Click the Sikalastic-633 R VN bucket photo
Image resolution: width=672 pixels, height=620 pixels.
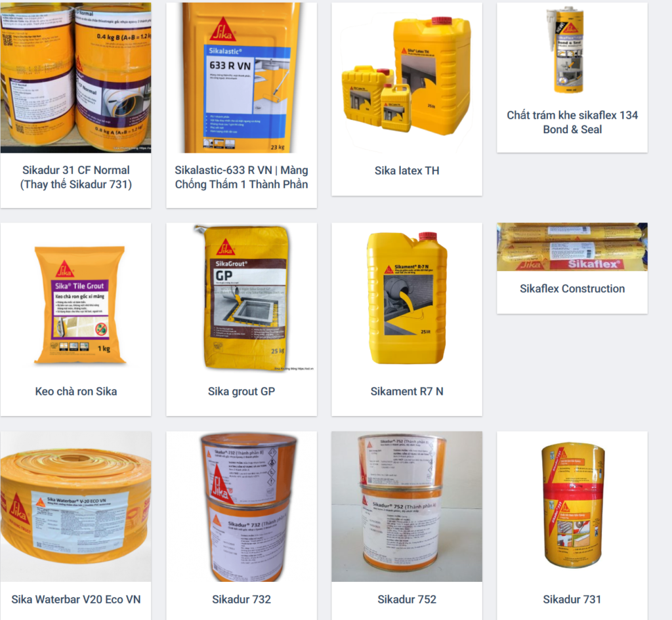(x=241, y=77)
